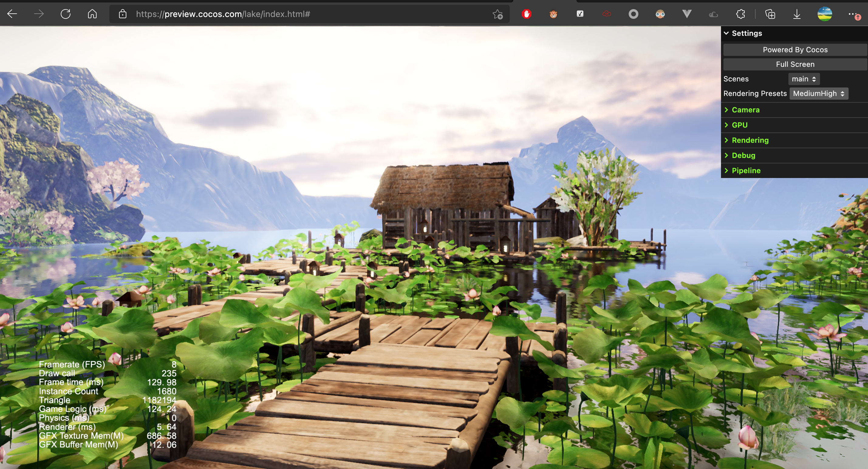Reload the page with the refresh icon
Viewport: 868px width, 469px height.
[x=65, y=14]
